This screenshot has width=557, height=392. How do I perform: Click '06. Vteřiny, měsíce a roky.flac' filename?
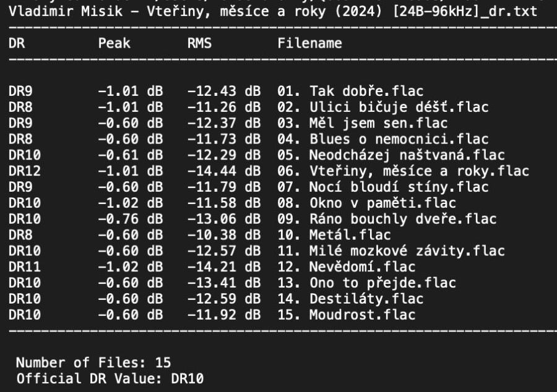tap(403, 171)
